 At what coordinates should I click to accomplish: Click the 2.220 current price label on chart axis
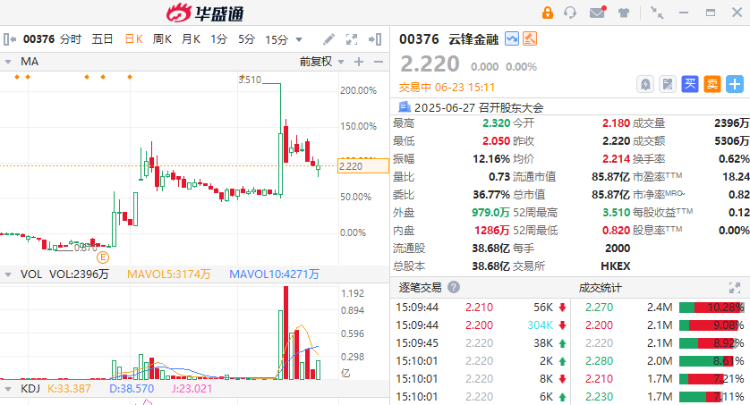point(363,166)
